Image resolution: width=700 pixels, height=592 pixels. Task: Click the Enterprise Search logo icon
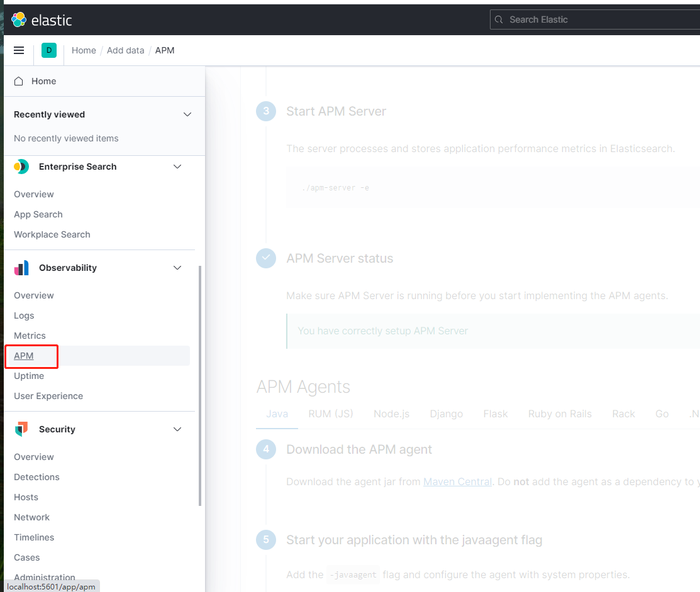21,167
